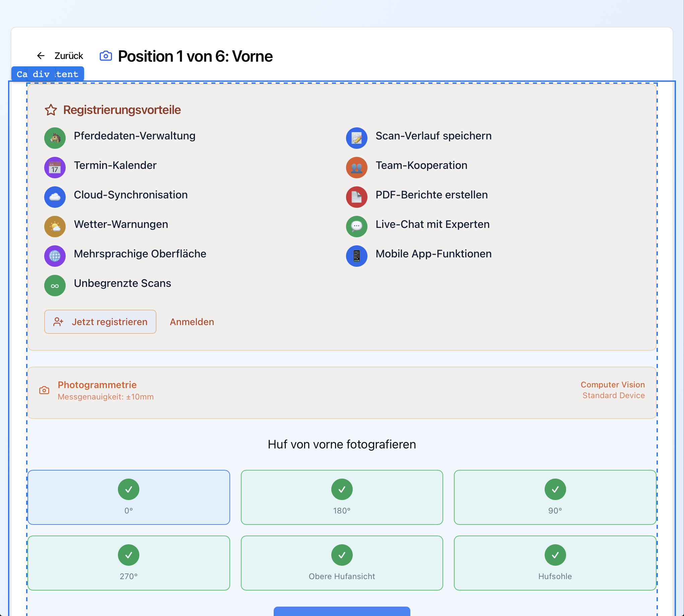Viewport: 684px width, 616px height.
Task: Click the Mobile App phone icon
Action: point(356,256)
